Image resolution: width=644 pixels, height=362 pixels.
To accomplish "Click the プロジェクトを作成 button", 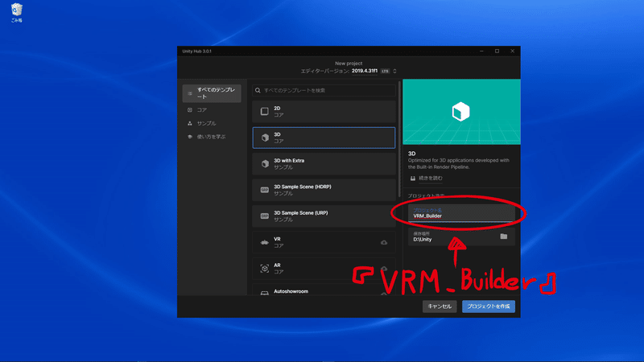I will [489, 306].
